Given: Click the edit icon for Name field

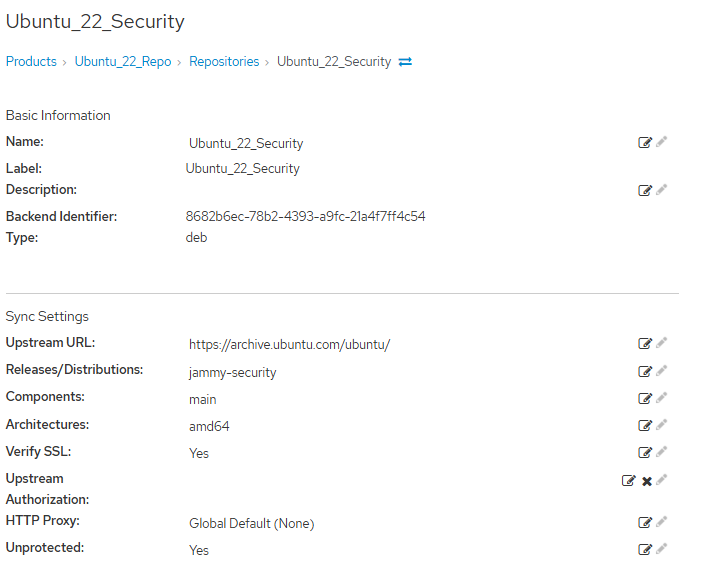Looking at the screenshot, I should pos(645,143).
